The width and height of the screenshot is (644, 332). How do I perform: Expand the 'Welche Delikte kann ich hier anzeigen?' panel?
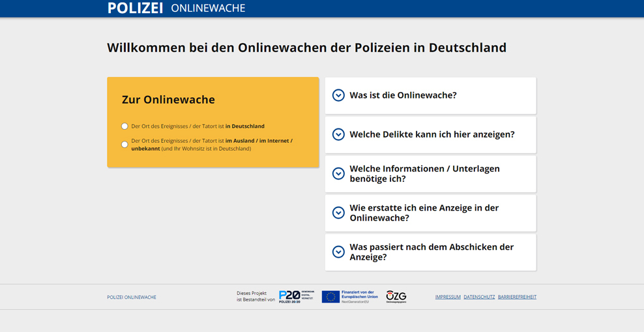tap(432, 134)
